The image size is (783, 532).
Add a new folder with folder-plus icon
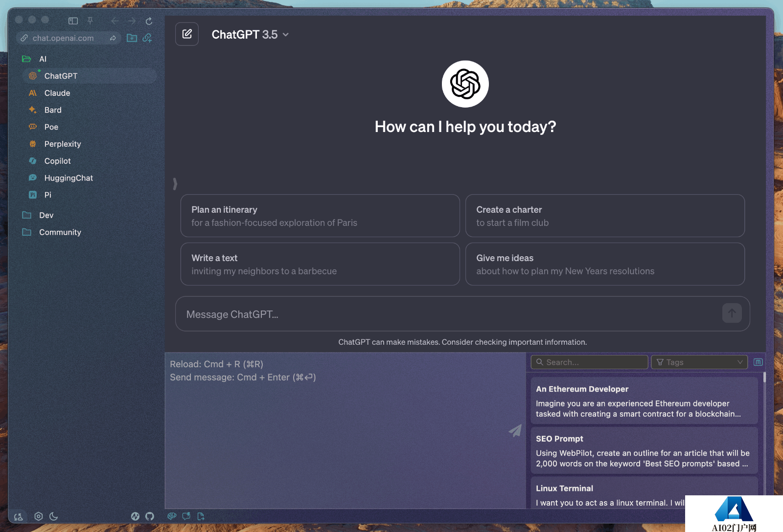pos(132,38)
